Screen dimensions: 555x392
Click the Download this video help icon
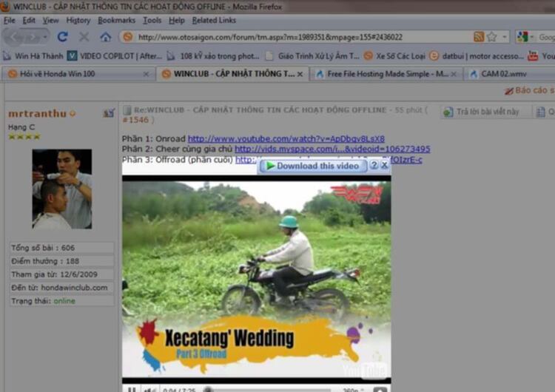374,165
